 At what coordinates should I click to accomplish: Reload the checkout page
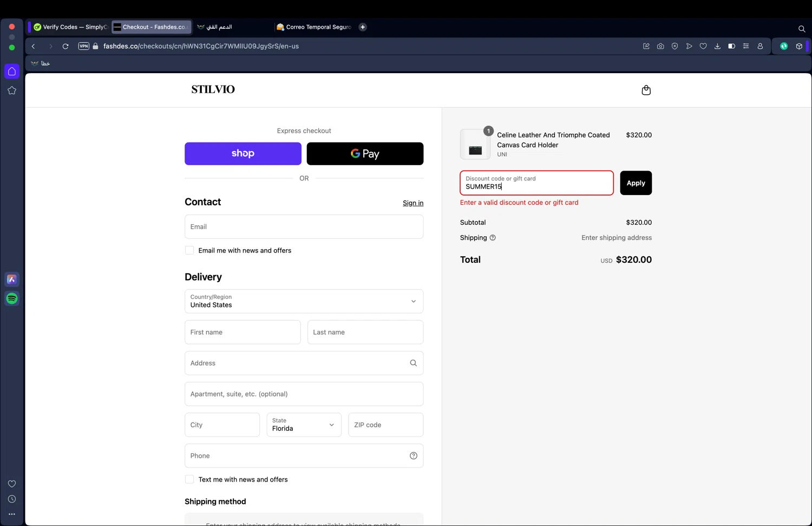(66, 47)
